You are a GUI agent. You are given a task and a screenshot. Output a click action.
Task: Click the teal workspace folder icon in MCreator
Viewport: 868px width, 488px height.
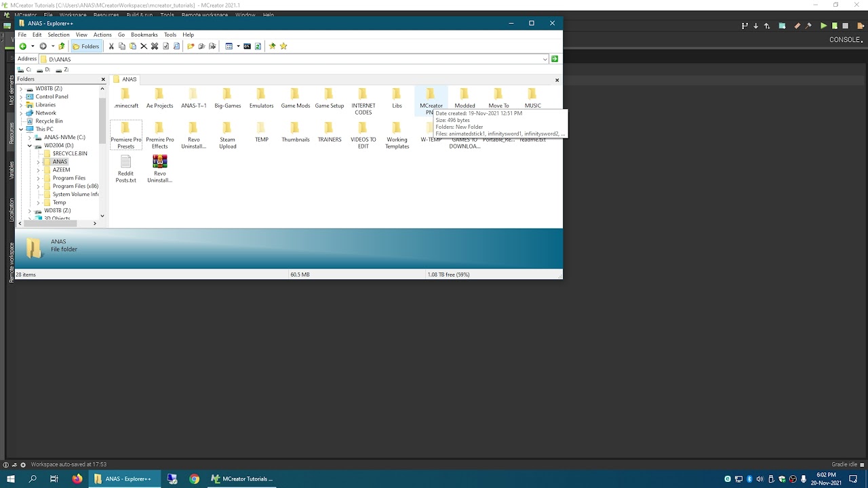782,26
